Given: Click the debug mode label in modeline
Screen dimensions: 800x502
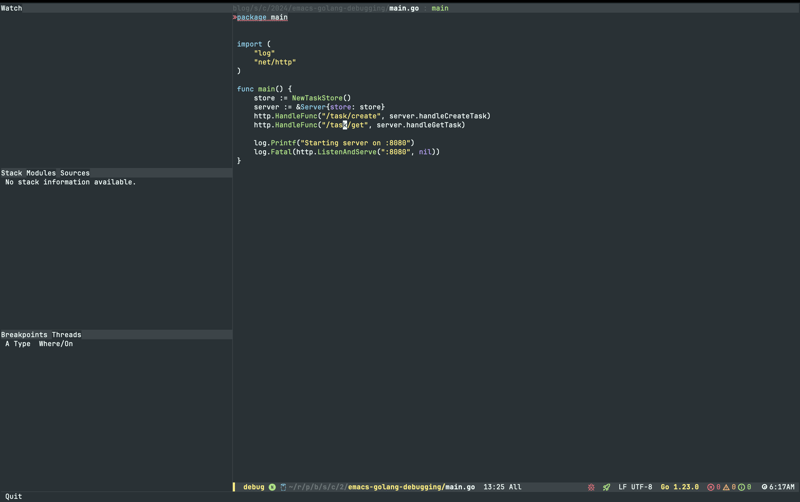Looking at the screenshot, I should click(254, 487).
